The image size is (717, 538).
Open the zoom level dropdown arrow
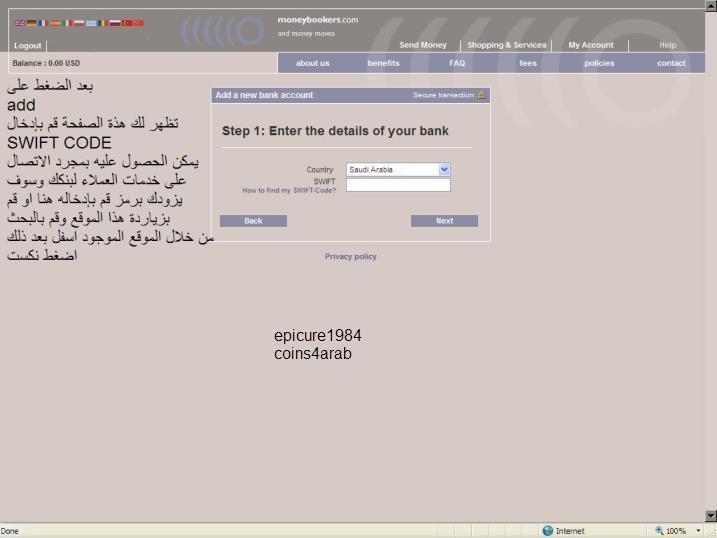point(698,531)
